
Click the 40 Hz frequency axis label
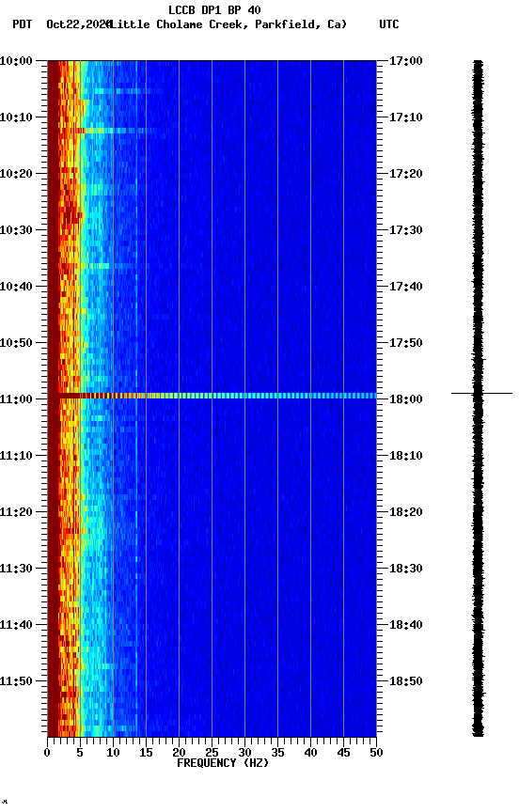click(x=310, y=753)
